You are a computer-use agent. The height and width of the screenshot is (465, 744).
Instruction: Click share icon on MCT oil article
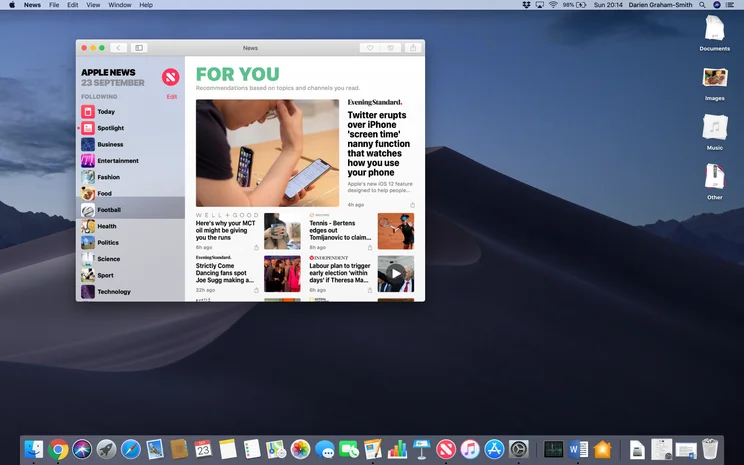click(256, 248)
